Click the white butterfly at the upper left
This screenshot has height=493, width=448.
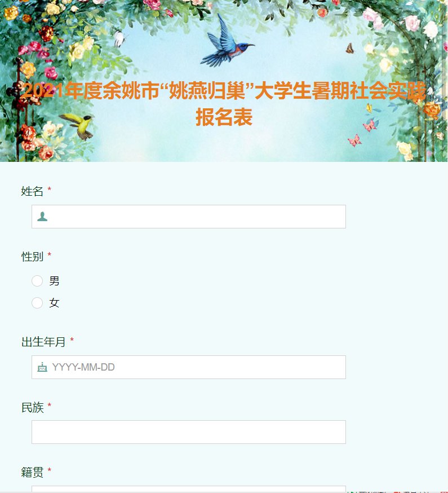point(119,39)
